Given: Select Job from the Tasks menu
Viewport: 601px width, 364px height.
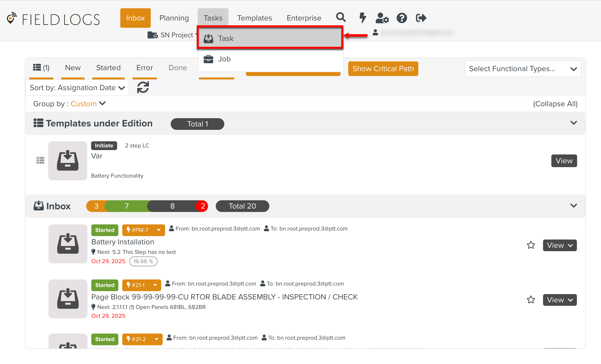Looking at the screenshot, I should coord(224,59).
